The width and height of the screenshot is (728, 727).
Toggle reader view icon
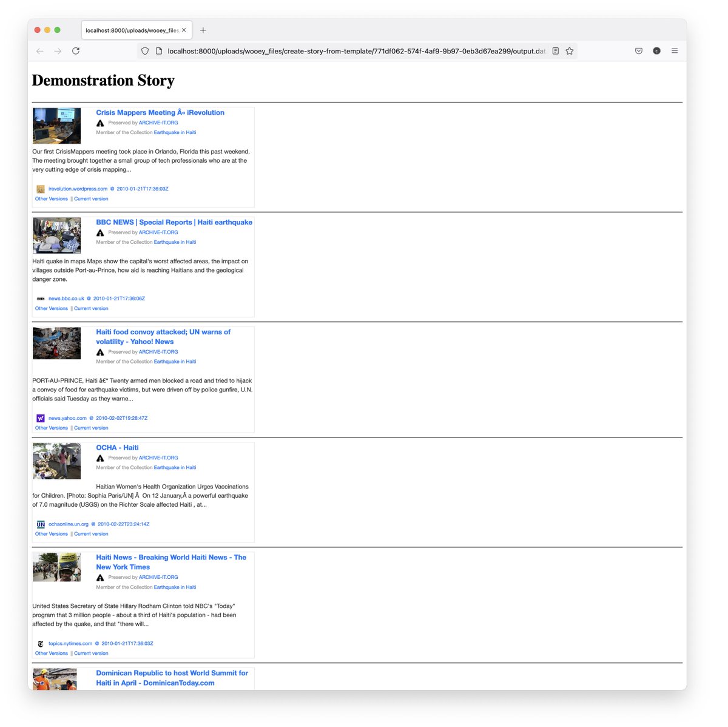click(x=555, y=51)
